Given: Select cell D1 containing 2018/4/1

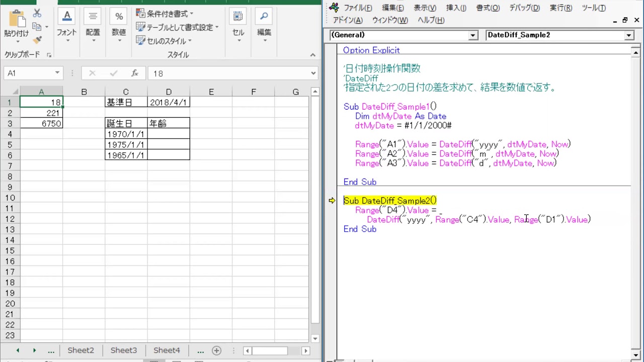Looking at the screenshot, I should tap(169, 103).
